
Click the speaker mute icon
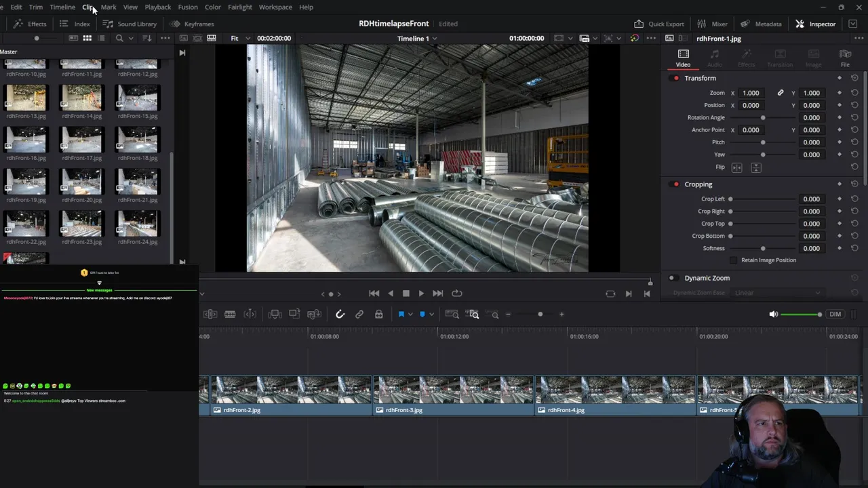pos(774,314)
